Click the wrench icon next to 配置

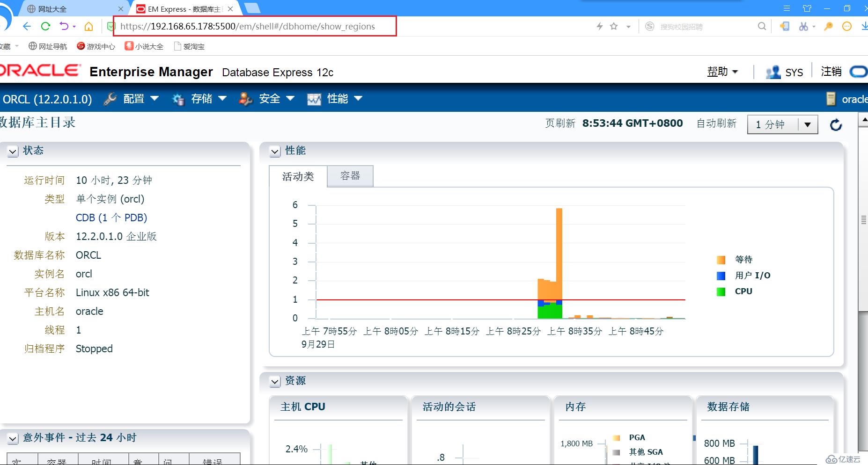(110, 99)
